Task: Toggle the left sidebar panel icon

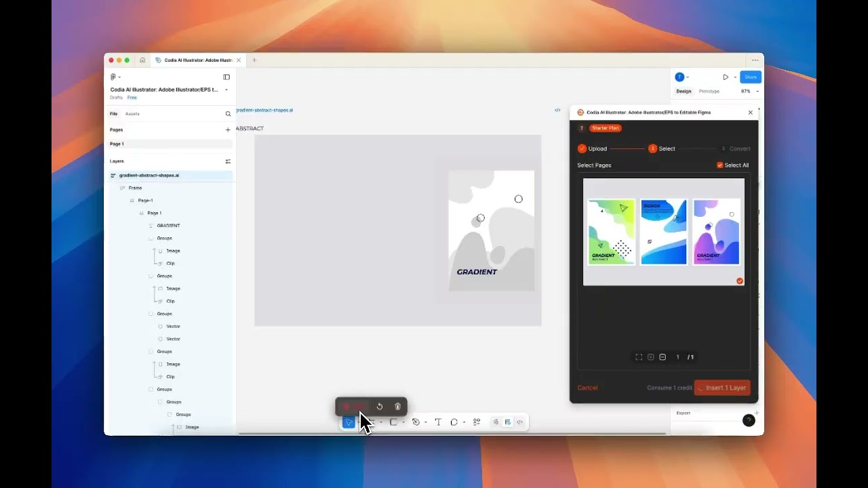Action: pyautogui.click(x=226, y=77)
